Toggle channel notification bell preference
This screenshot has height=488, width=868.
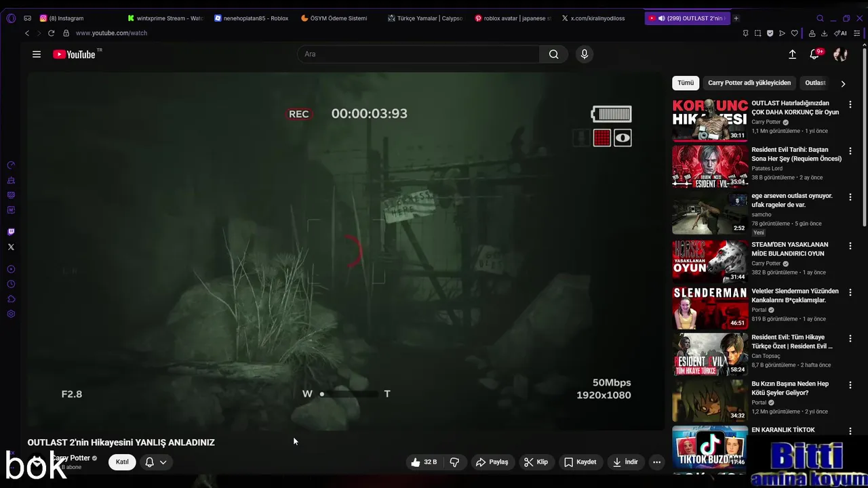149,462
